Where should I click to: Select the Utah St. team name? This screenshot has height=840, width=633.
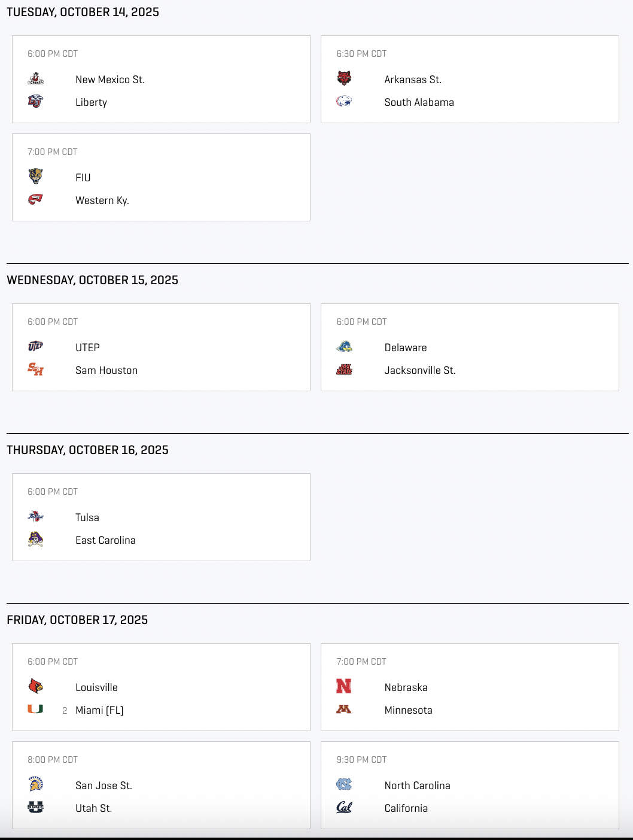pos(94,808)
